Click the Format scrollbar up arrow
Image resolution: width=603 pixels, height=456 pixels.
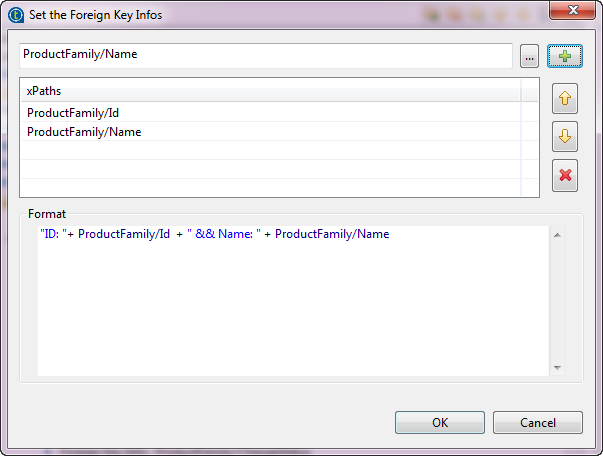pyautogui.click(x=557, y=235)
